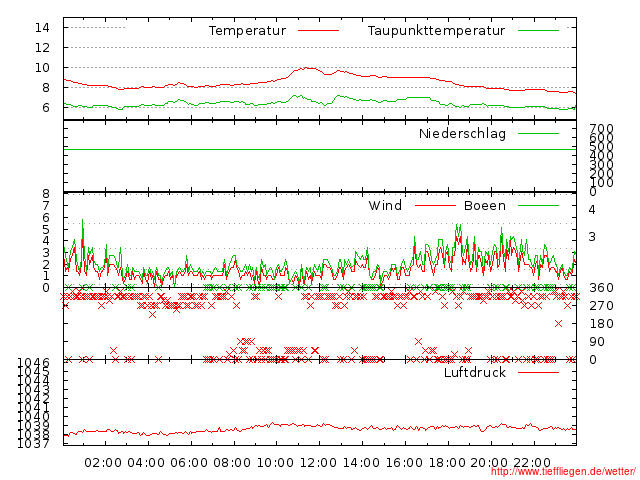Screen dimensions: 640x480
Task: Click the 1037 pressure axis value
Action: [33, 443]
